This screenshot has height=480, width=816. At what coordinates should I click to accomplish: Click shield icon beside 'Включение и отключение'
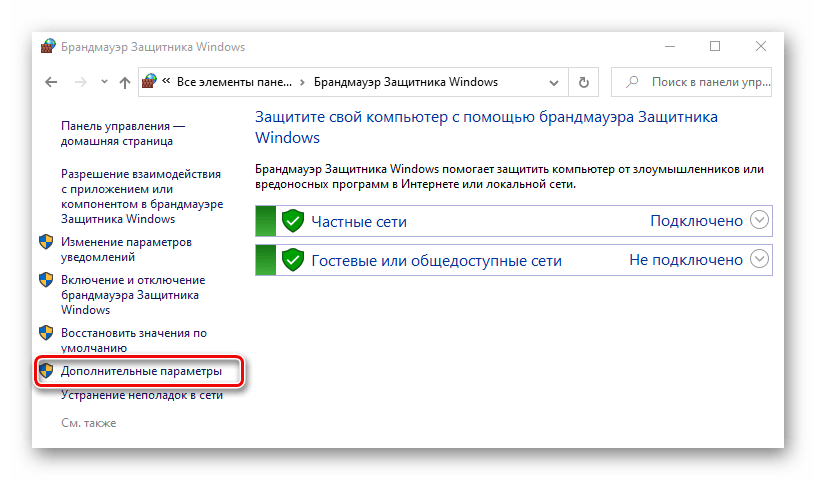point(46,280)
